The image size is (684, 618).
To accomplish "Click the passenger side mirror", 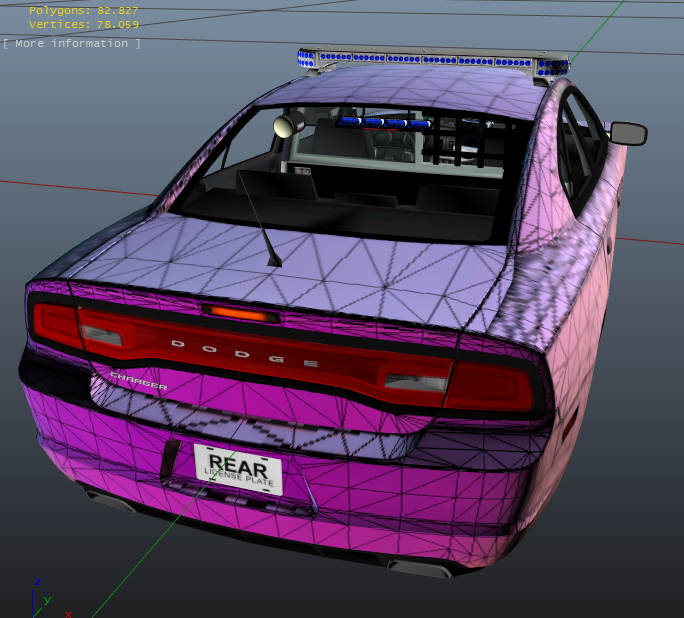I will pos(628,132).
